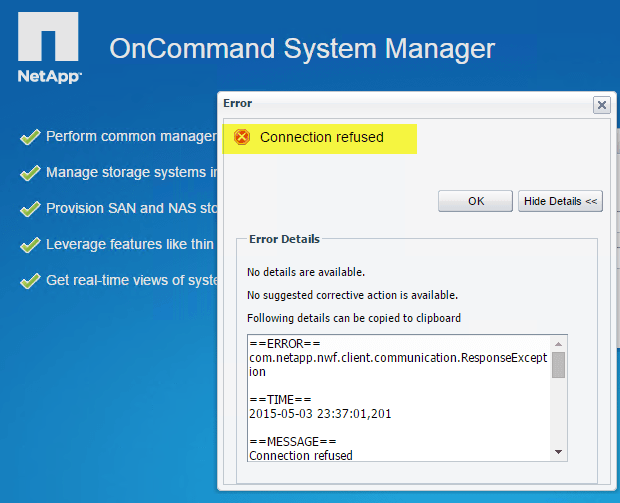This screenshot has width=620, height=503.
Task: Click checkmark beside Provision SAN and NAS
Action: pos(30,209)
